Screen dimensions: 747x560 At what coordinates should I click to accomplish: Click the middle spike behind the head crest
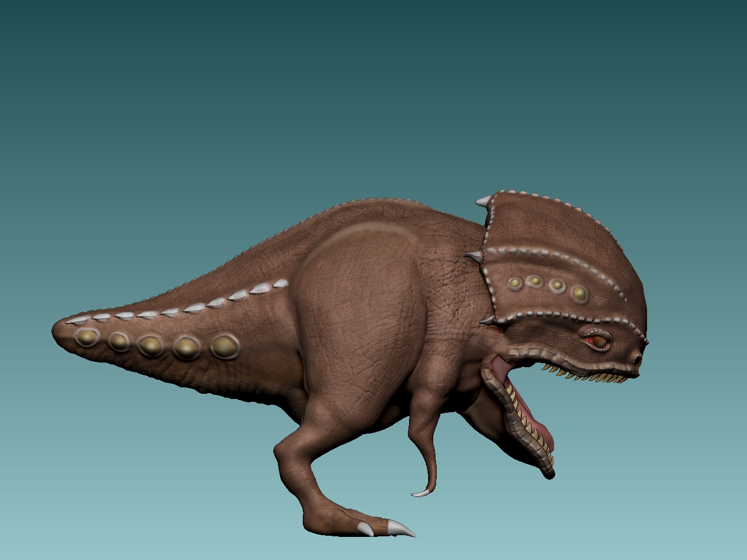click(x=473, y=256)
